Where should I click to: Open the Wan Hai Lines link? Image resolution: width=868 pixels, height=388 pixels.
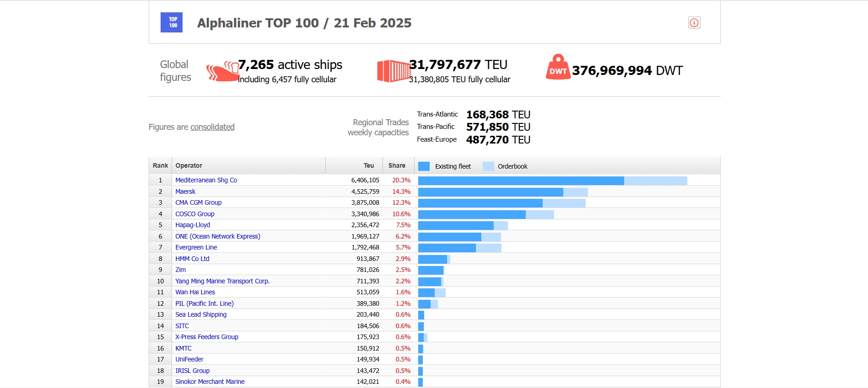(x=195, y=292)
